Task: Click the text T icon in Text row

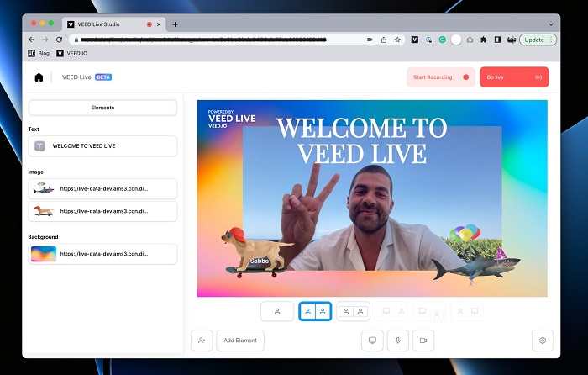Action: [39, 146]
